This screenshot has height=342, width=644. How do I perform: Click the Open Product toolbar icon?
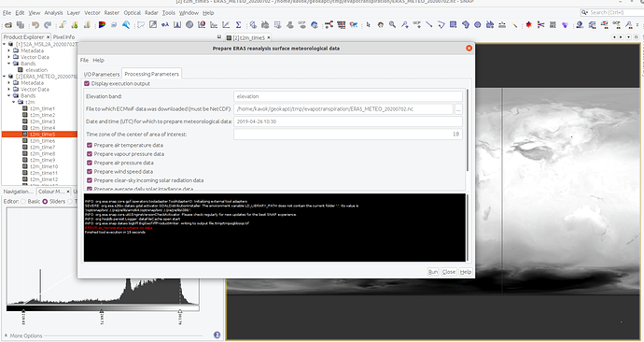point(8,25)
